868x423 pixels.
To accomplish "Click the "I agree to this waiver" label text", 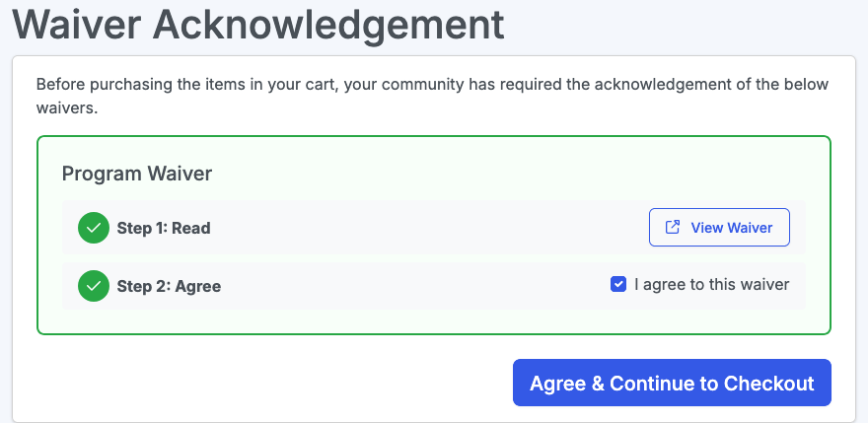I will pyautogui.click(x=711, y=285).
